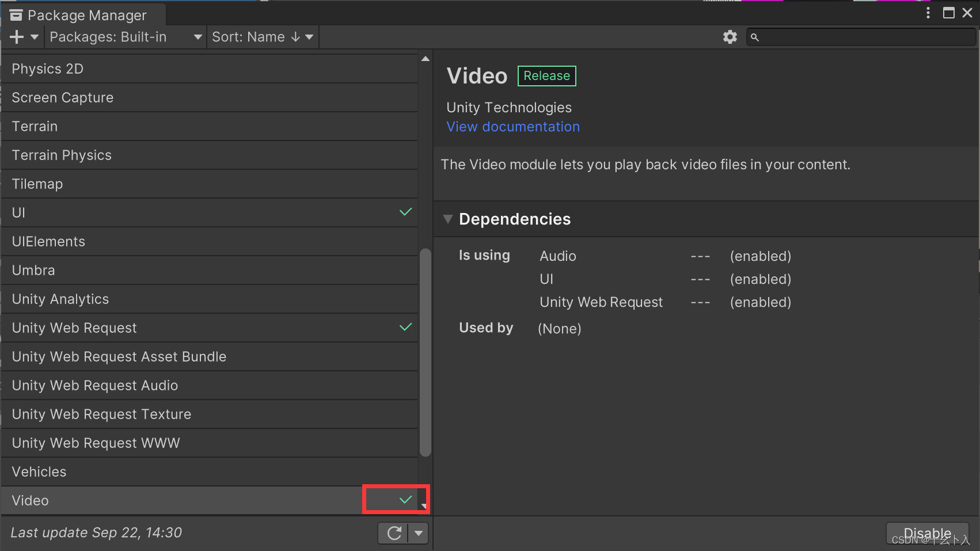Select the Screen Capture package
Screen dimensions: 980x551
point(210,97)
